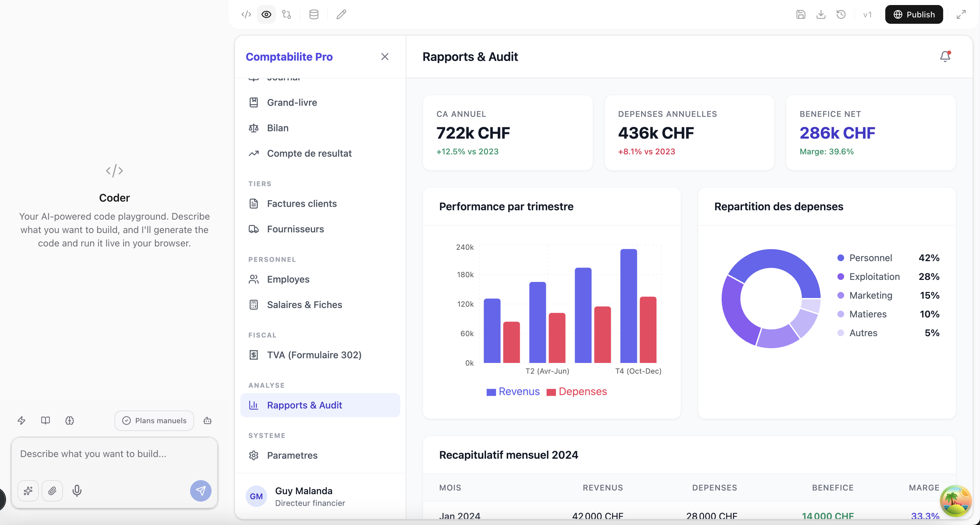Open Employes in sidebar
Image resolution: width=980 pixels, height=525 pixels.
pos(320,280)
